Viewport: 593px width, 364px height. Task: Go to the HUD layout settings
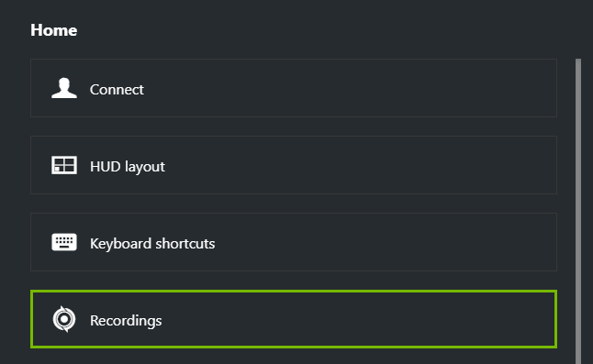click(294, 165)
